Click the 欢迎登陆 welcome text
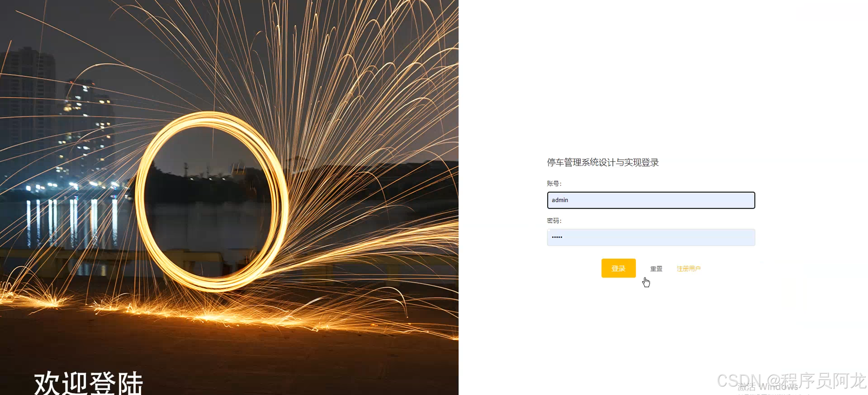The image size is (868, 395). [x=88, y=383]
